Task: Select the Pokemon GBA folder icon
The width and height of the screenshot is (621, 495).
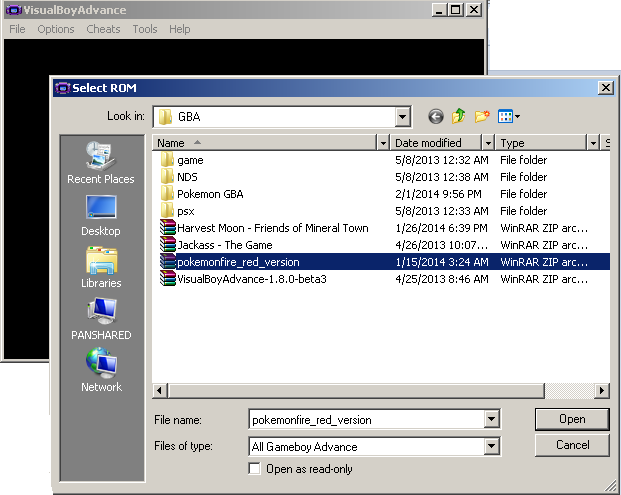Action: point(167,194)
